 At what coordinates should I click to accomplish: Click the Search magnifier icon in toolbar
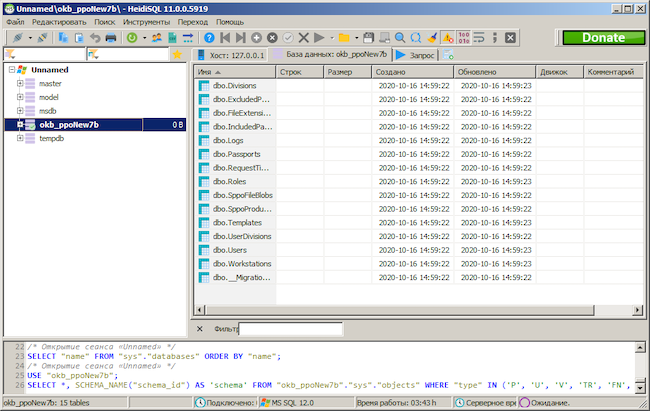400,38
